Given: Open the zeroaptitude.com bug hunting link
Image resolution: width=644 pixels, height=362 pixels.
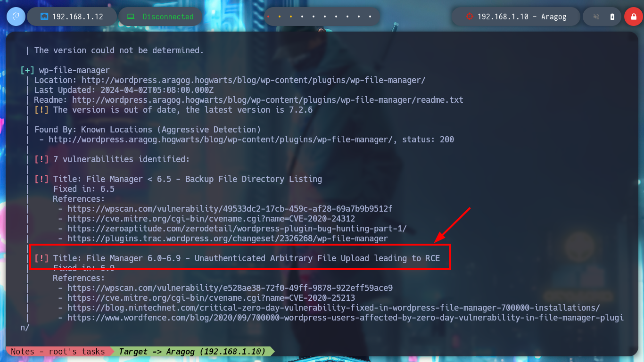Looking at the screenshot, I should tap(237, 229).
